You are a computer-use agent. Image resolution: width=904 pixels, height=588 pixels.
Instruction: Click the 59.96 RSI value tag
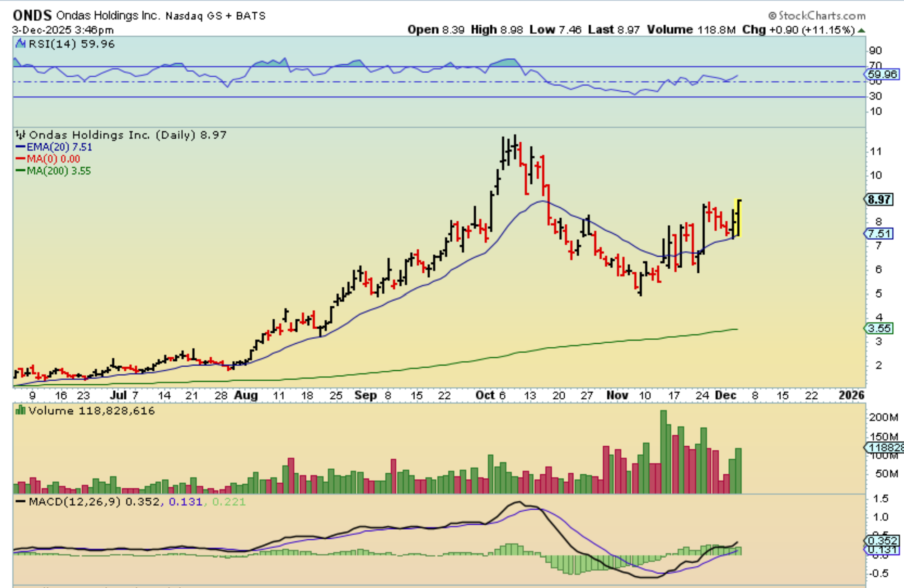881,74
